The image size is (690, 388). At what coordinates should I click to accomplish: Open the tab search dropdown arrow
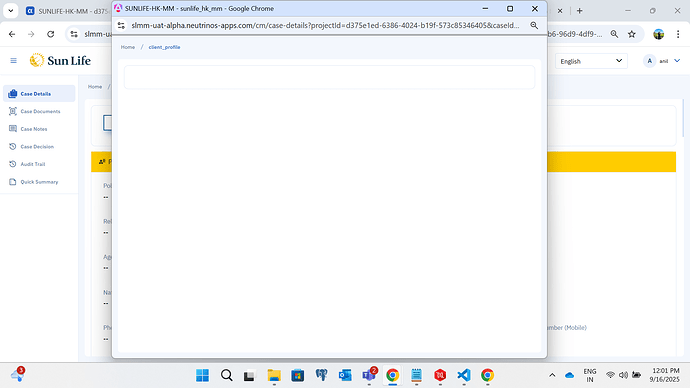(11, 11)
